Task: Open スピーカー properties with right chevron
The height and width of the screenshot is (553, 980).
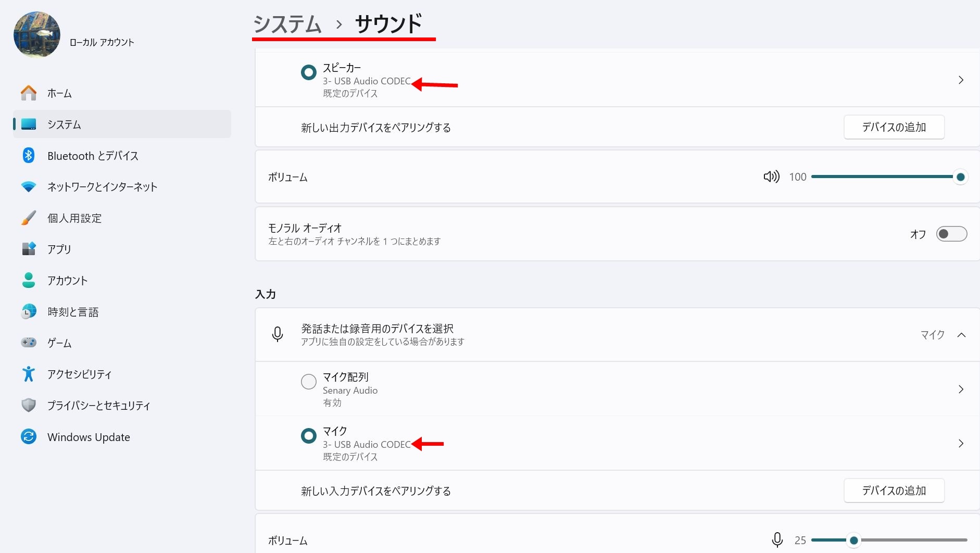Action: (x=961, y=80)
